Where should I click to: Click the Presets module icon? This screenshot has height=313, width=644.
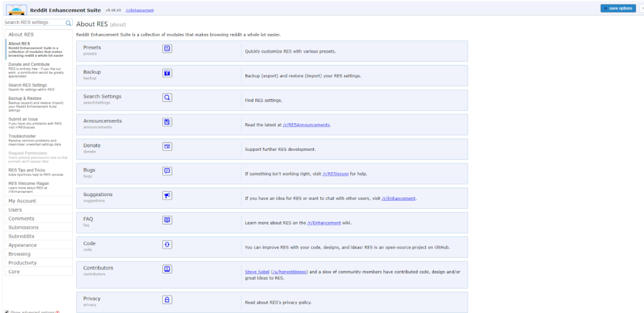click(167, 49)
